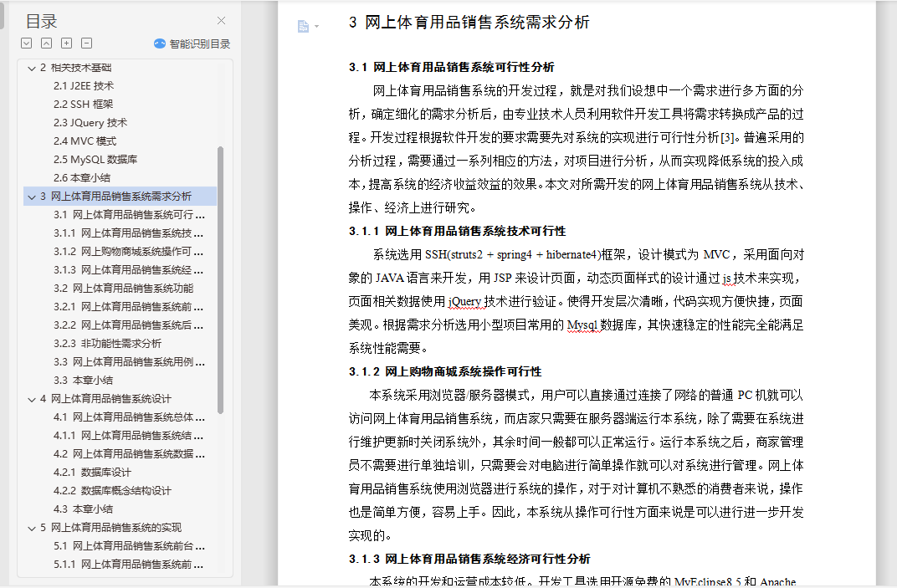This screenshot has height=588, width=897.
Task: Click the expand-all down-arrow icon under 目录
Action: 26,43
